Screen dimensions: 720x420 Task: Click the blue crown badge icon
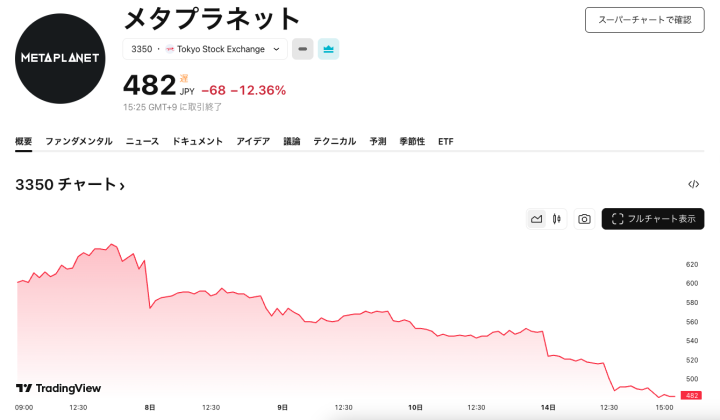329,49
